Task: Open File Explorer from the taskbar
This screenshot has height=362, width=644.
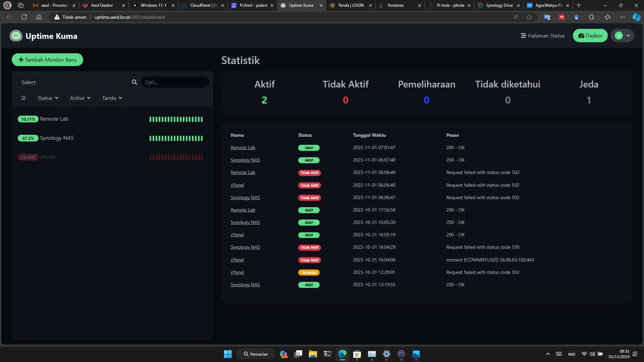Action: [313, 354]
